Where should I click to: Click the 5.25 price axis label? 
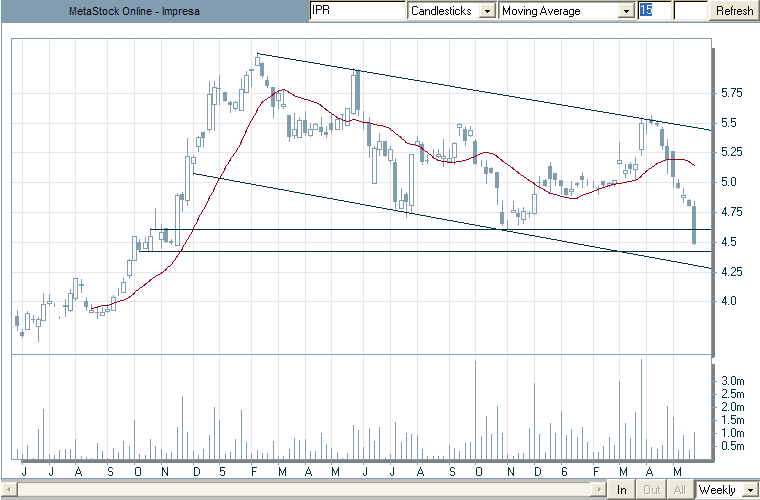(732, 152)
